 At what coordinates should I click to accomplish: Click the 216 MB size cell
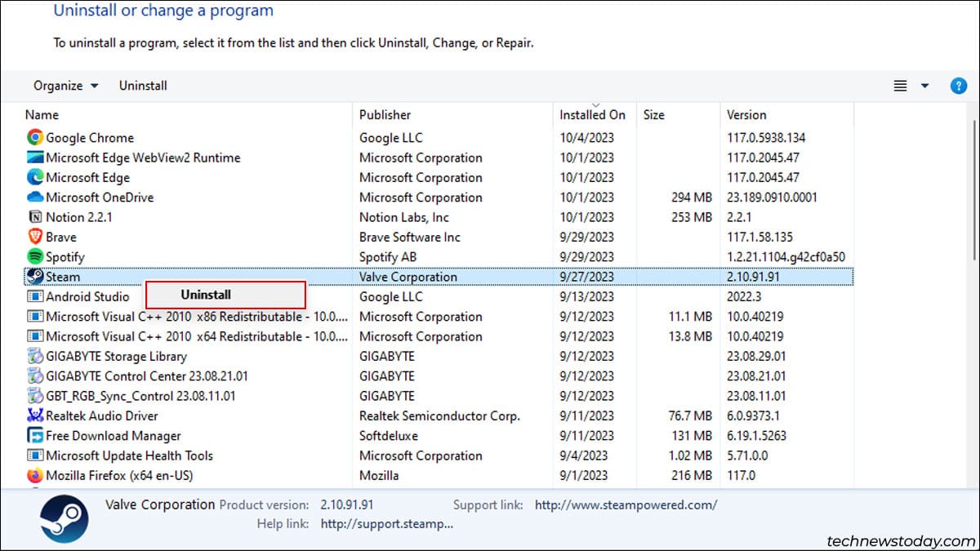[691, 475]
